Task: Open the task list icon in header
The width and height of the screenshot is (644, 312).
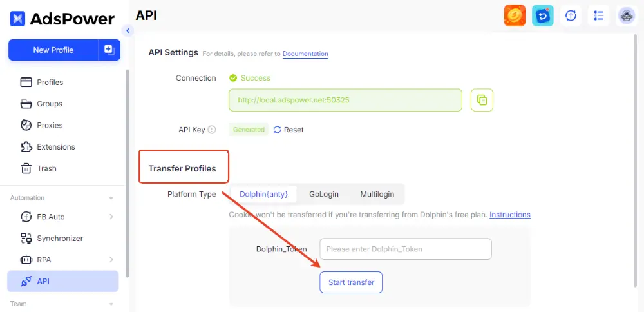Action: click(x=598, y=15)
